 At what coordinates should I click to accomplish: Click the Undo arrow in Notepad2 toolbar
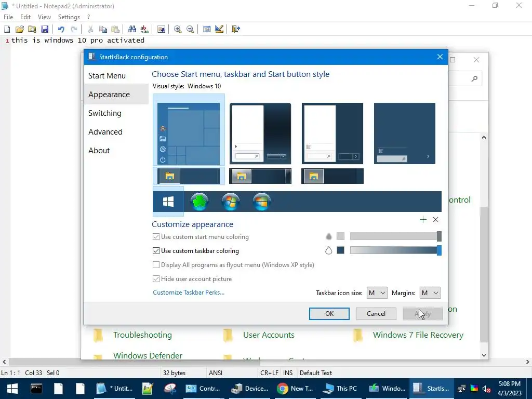(x=61, y=29)
